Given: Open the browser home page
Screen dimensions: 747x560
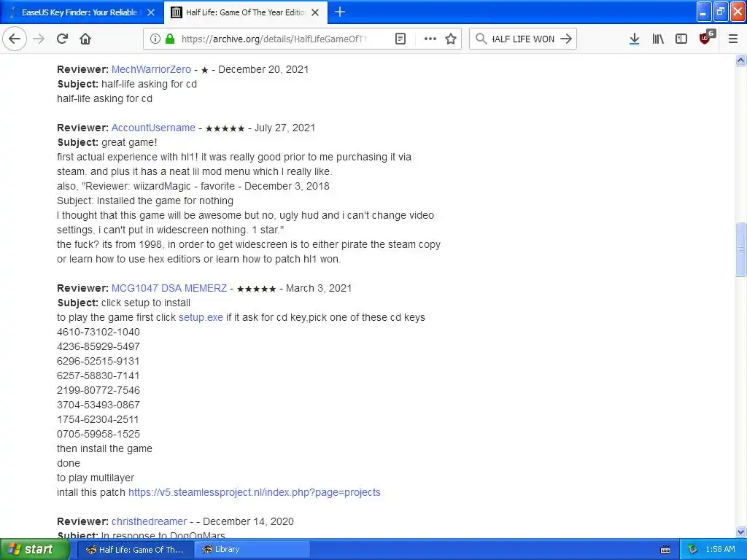Looking at the screenshot, I should [85, 39].
